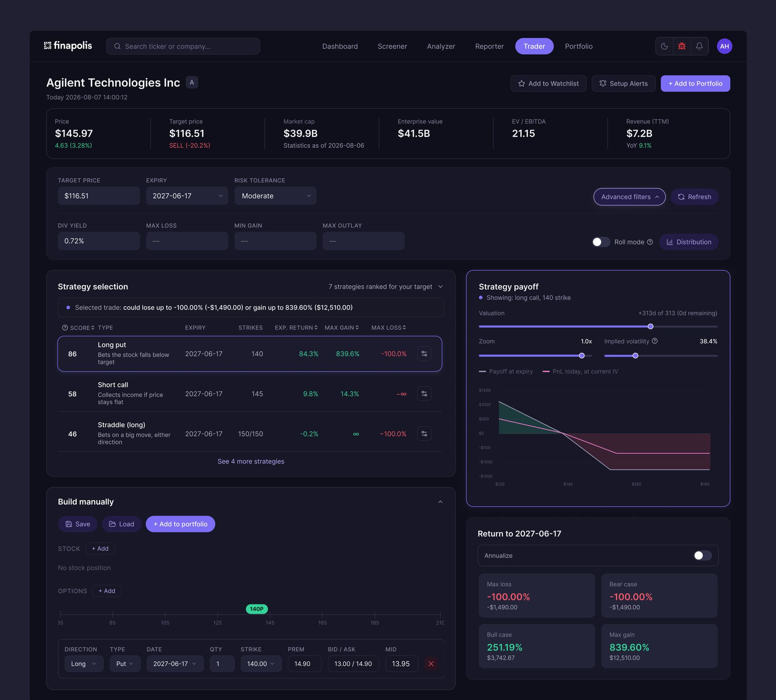
Task: Remove the option leg with red X
Action: (431, 664)
